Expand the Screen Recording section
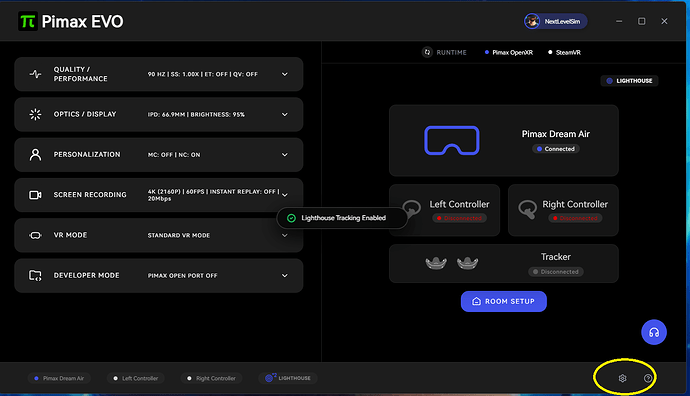Image resolution: width=690 pixels, height=396 pixels. click(285, 195)
